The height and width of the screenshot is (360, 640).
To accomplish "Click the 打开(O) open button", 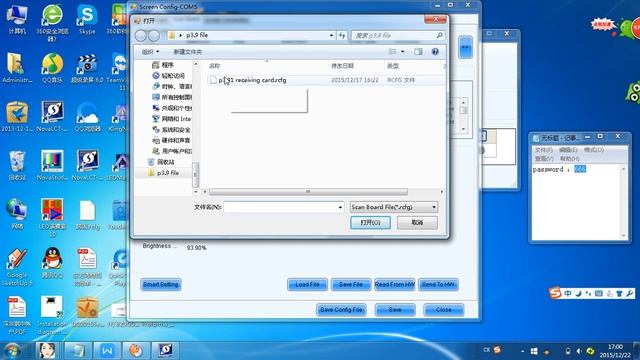I will click(x=370, y=222).
